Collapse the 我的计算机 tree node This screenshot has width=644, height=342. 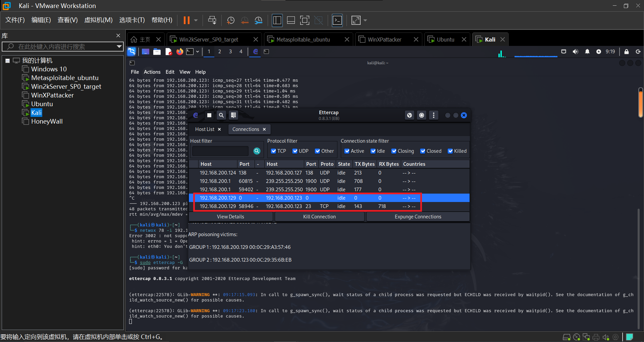(7, 61)
